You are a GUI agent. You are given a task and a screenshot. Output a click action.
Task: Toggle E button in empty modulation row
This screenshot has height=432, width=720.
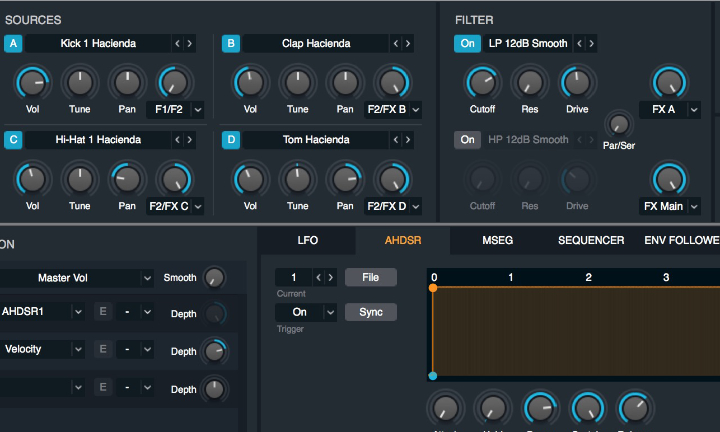tap(103, 387)
